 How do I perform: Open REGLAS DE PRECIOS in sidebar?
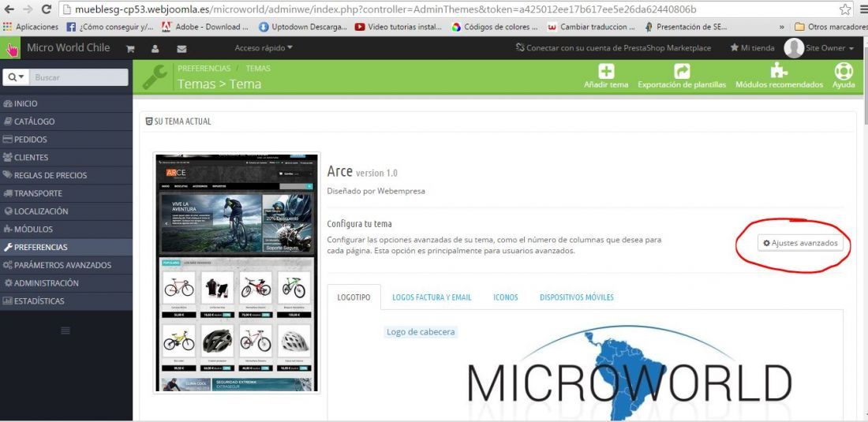tap(66, 175)
